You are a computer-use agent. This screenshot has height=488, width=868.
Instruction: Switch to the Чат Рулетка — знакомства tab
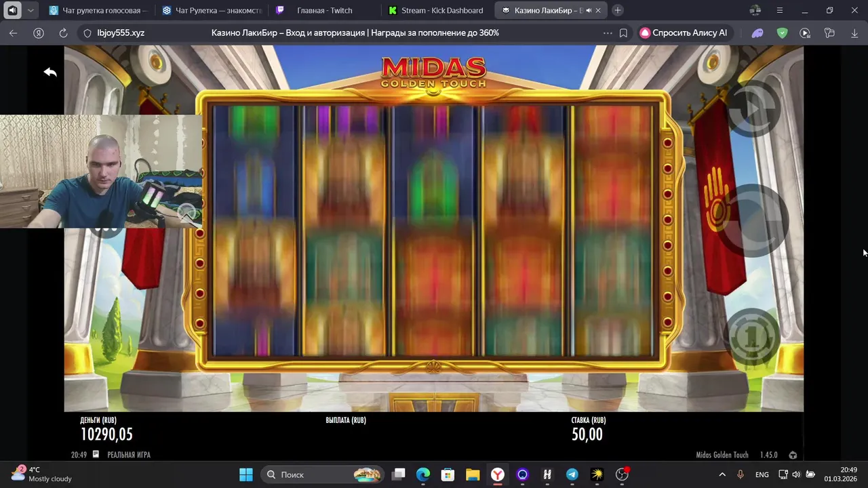pos(212,10)
